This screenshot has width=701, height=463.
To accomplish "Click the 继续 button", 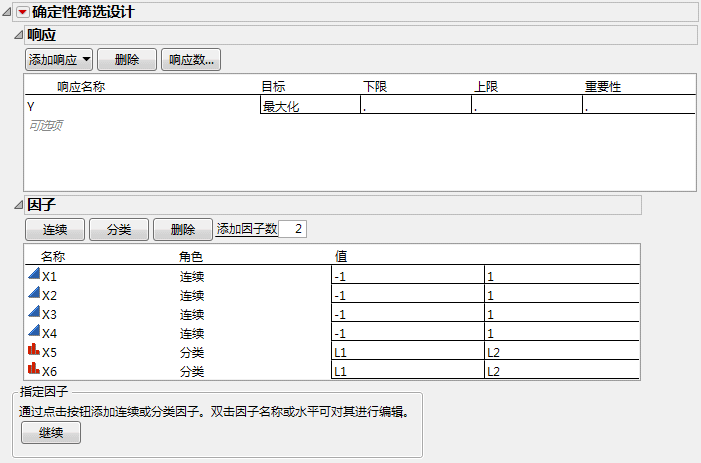I will pyautogui.click(x=51, y=432).
